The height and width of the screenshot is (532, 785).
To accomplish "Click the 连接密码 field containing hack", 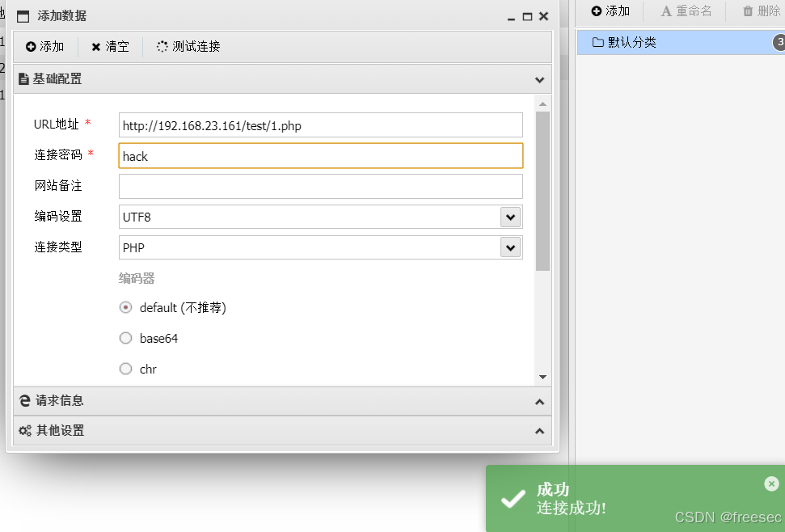I will [x=320, y=156].
